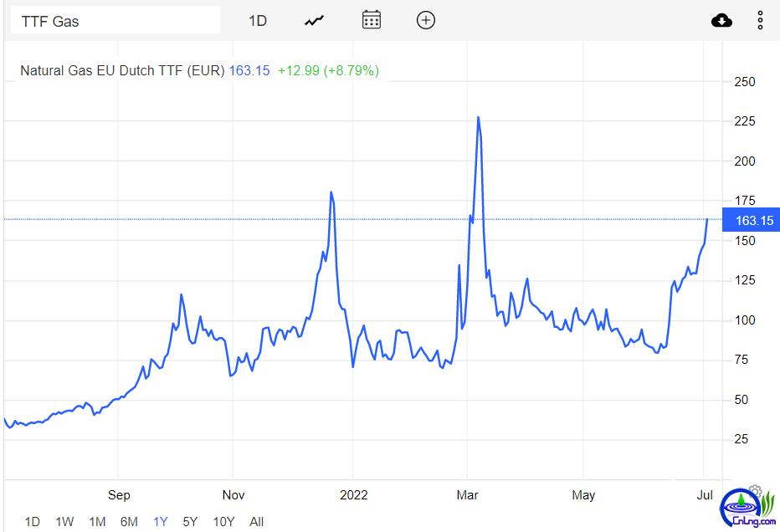The image size is (780, 532).
Task: Select the 1Y time range
Action: [x=160, y=522]
